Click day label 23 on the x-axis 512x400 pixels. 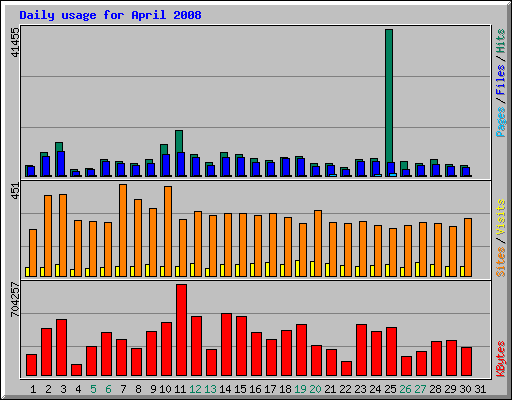pyautogui.click(x=360, y=389)
